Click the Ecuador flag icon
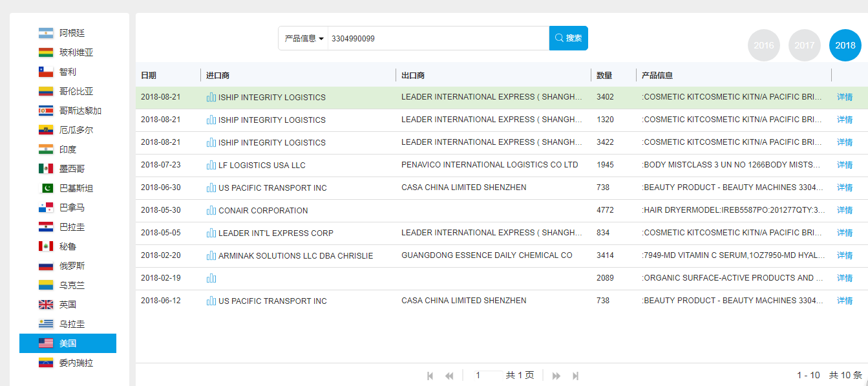The image size is (868, 386). pos(46,130)
